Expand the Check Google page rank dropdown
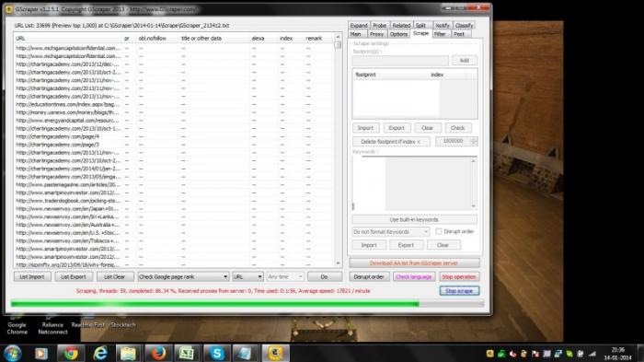The height and width of the screenshot is (362, 644). (183, 277)
